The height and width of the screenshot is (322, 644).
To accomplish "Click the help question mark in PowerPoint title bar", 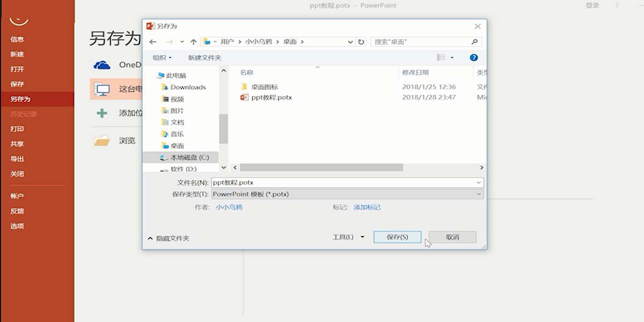I will coord(617,5).
